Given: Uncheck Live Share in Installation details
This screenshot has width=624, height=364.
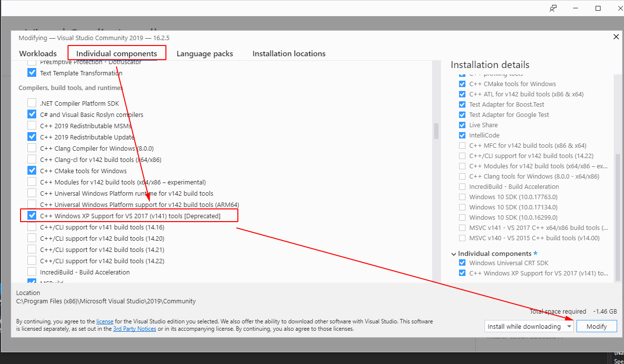Looking at the screenshot, I should pyautogui.click(x=462, y=125).
